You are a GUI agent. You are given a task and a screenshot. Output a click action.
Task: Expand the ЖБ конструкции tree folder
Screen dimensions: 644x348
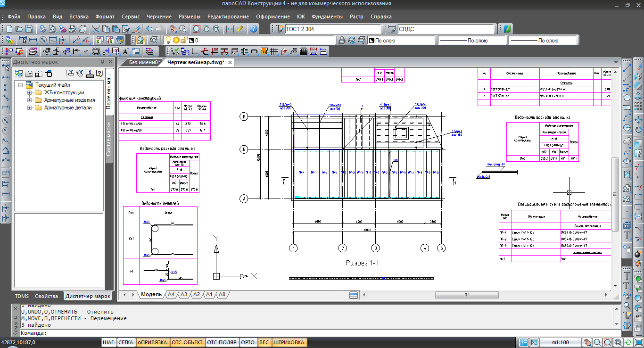click(30, 92)
